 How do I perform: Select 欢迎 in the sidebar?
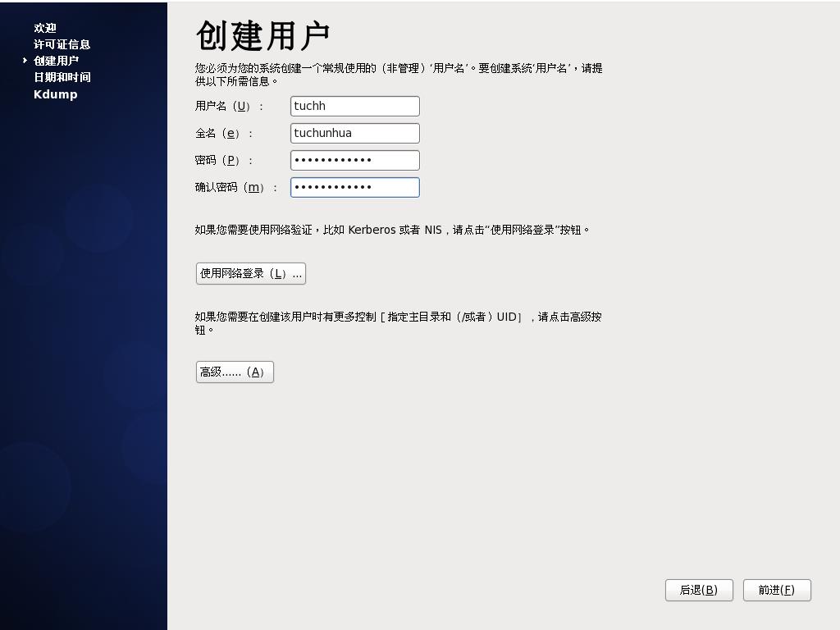click(45, 28)
